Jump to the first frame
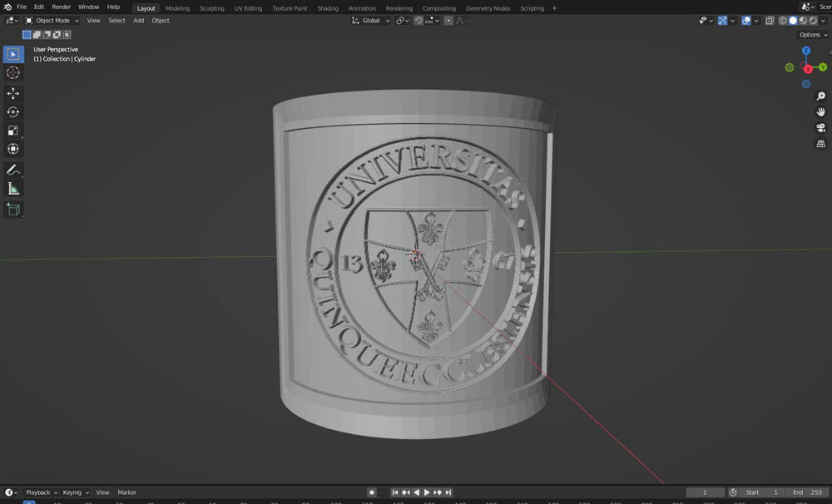The image size is (832, 504). pyautogui.click(x=394, y=492)
